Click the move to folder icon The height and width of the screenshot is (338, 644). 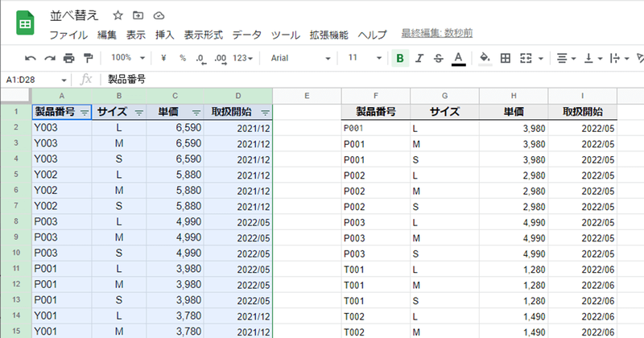[138, 15]
